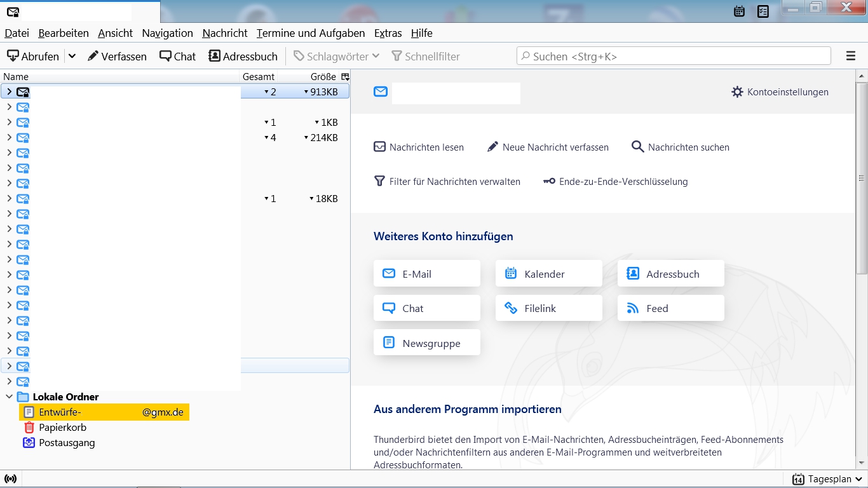Viewport: 868px width, 488px height.
Task: Open the Termine und Aufgaben menu
Action: pyautogui.click(x=311, y=33)
